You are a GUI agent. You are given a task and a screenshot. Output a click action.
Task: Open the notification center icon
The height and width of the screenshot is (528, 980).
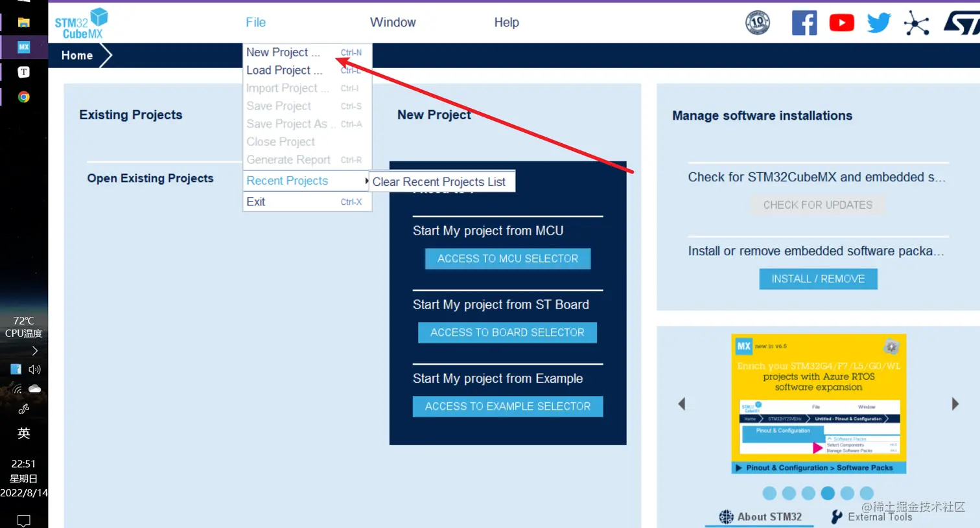tap(24, 520)
